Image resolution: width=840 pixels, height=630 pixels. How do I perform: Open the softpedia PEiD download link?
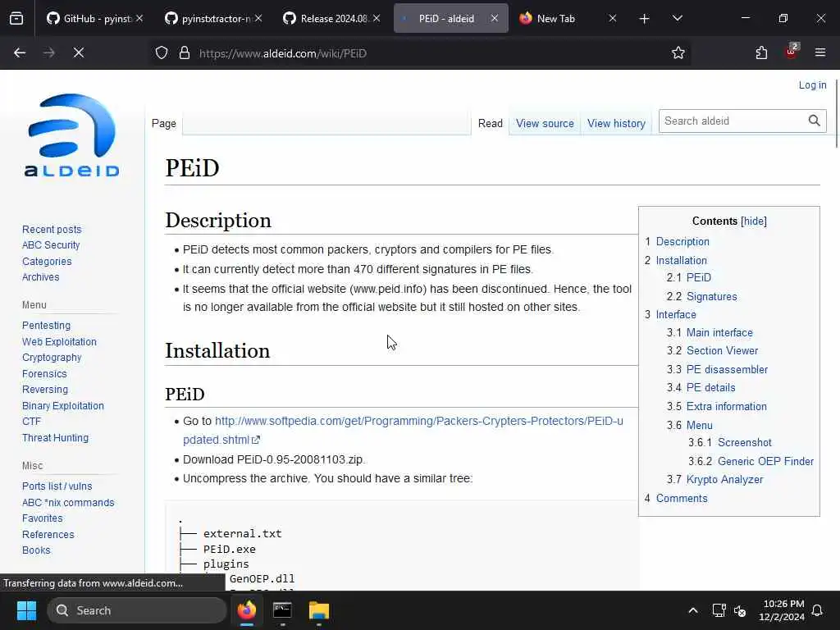[x=403, y=430]
